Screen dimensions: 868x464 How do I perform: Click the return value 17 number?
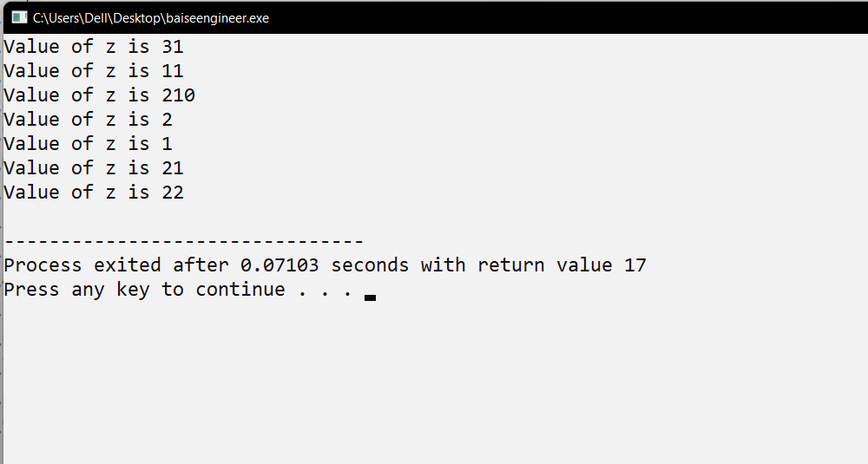[x=635, y=265]
